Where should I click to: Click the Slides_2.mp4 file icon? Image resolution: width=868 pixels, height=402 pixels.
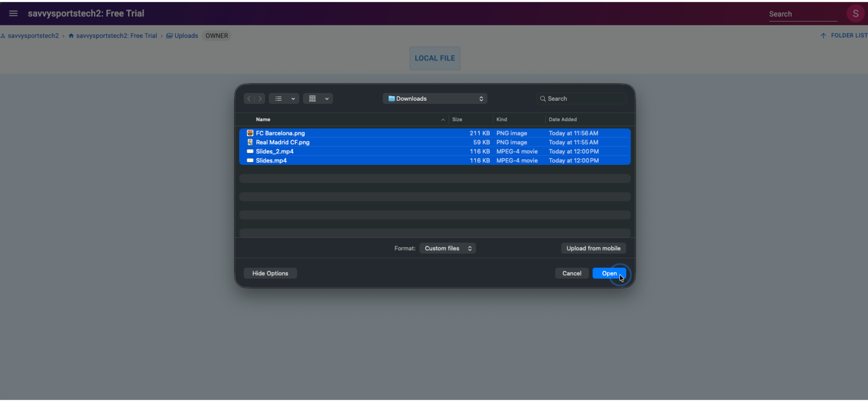(x=250, y=151)
